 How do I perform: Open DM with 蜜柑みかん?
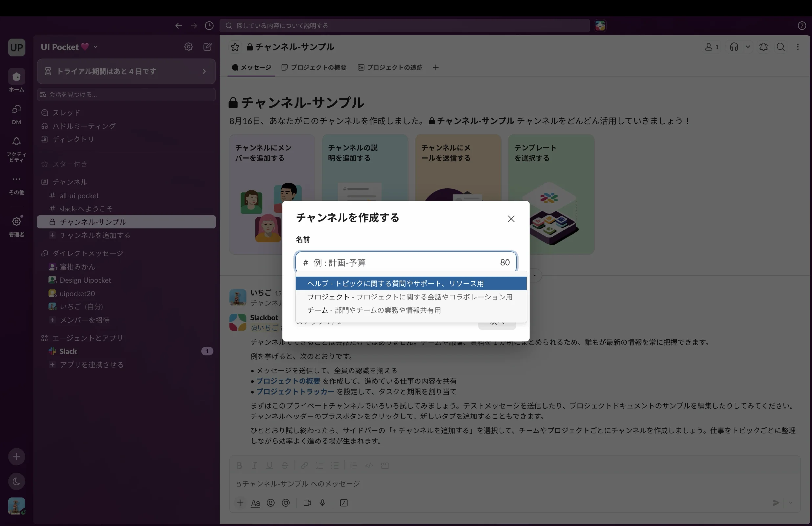126,266
